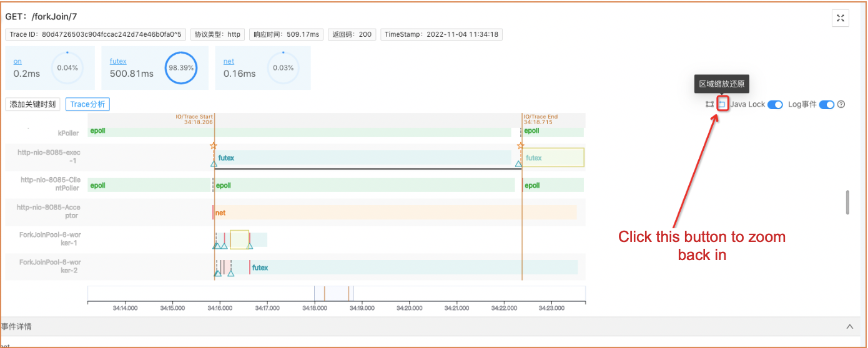The width and height of the screenshot is (868, 348).
Task: Open the net metric link
Action: click(229, 61)
